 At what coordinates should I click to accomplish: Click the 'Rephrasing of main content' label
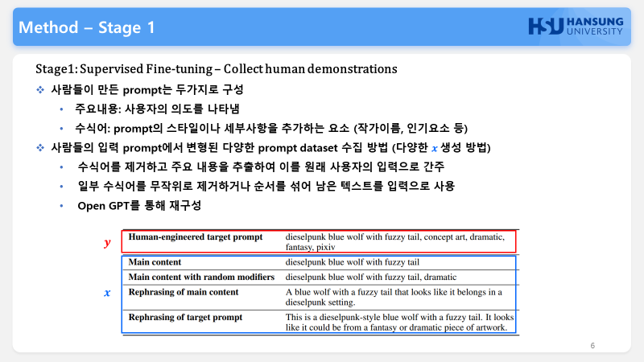[x=184, y=292]
